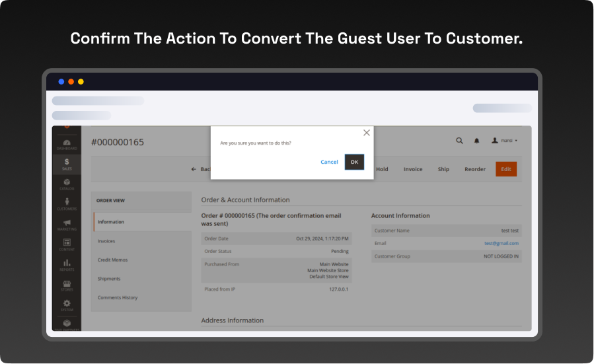Select the Comments History tab

(x=118, y=297)
